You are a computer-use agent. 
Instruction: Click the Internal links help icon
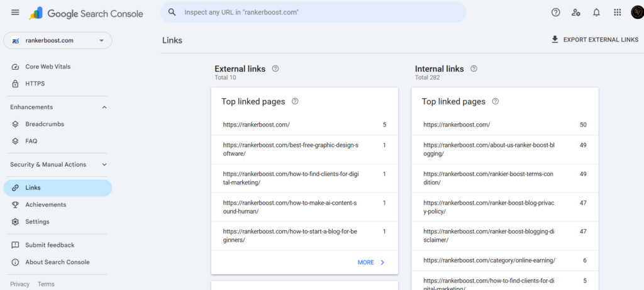(x=474, y=69)
